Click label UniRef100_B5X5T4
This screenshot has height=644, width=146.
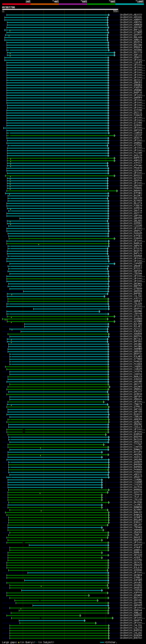(131, 42)
